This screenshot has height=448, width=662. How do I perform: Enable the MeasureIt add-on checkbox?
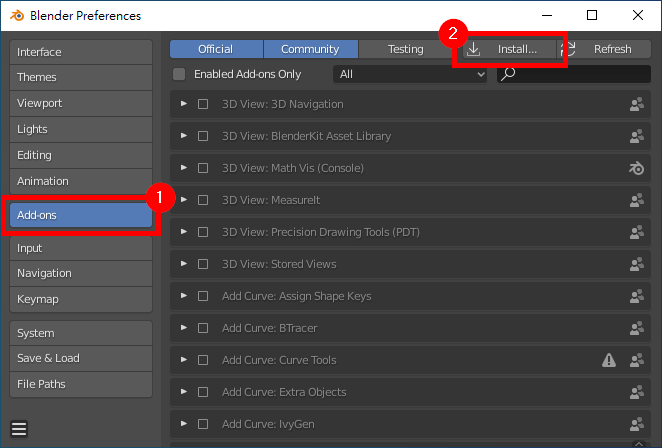203,200
